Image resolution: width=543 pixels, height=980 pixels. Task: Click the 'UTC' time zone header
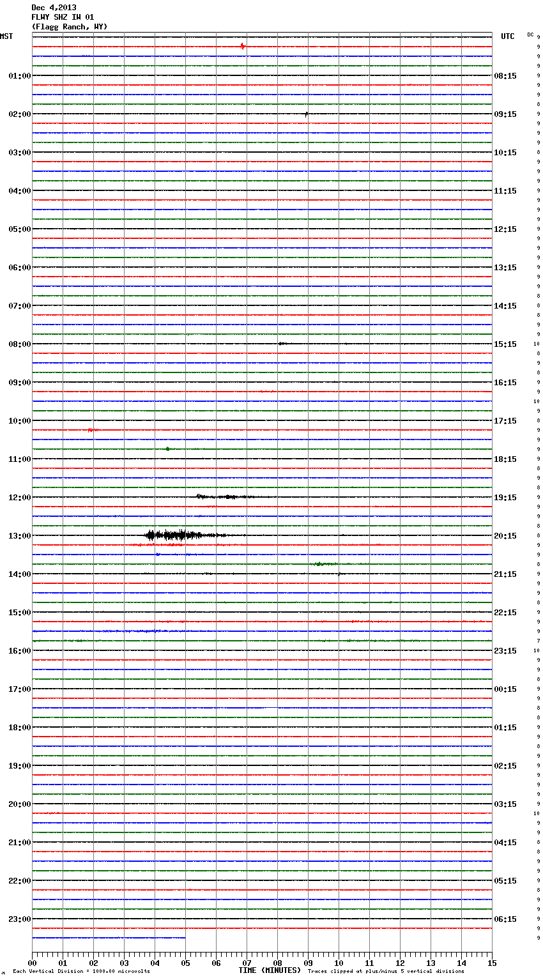pyautogui.click(x=507, y=36)
